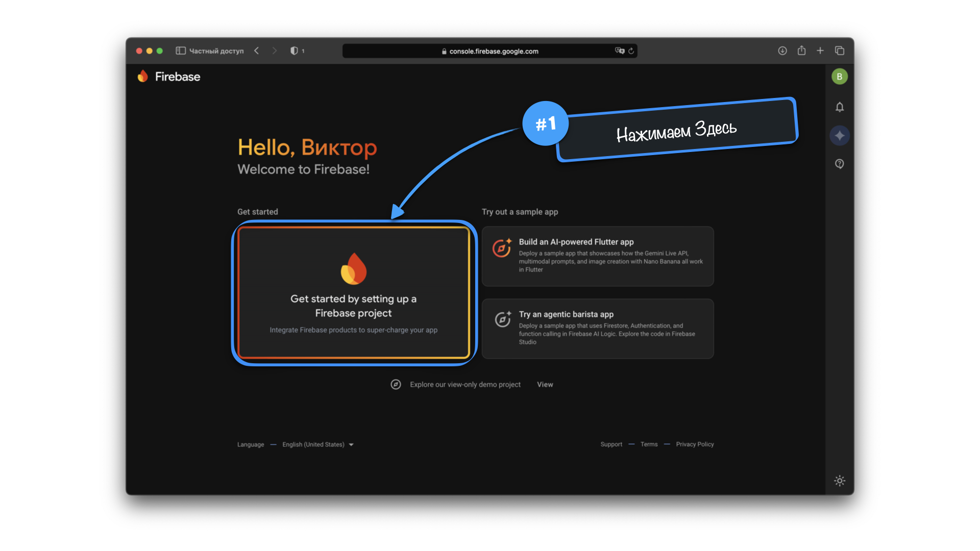Open the downloads icon in Safari toolbar
Screen dimensions: 980x551
(782, 51)
